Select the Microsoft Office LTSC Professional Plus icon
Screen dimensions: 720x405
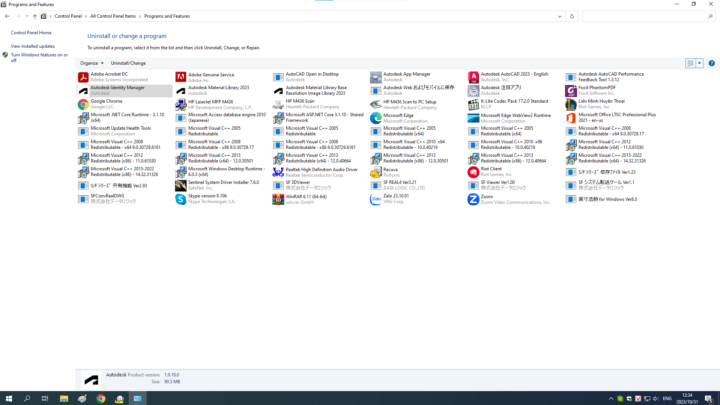[x=571, y=118]
